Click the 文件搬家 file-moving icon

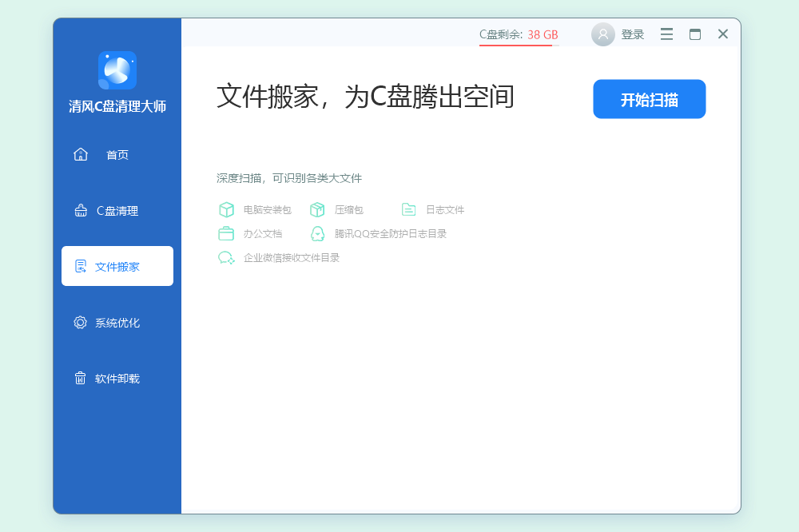(80, 266)
